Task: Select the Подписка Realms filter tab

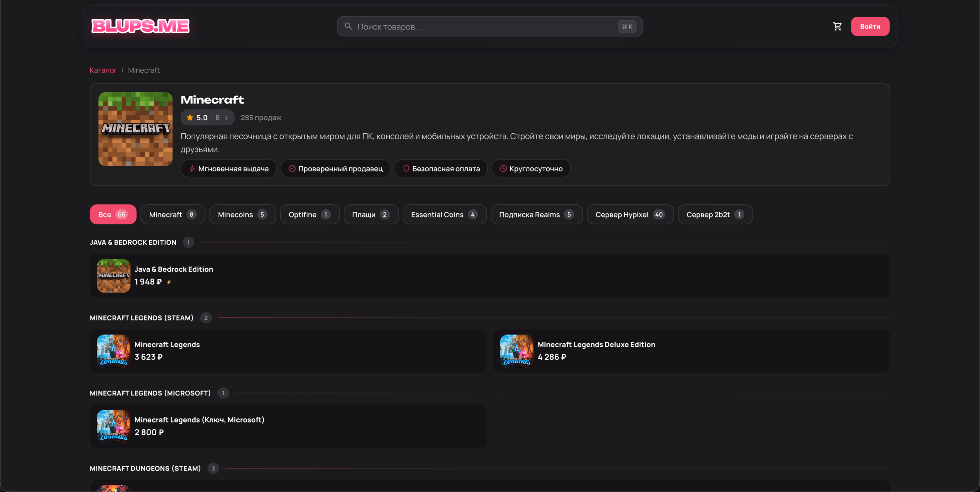Action: (x=537, y=214)
